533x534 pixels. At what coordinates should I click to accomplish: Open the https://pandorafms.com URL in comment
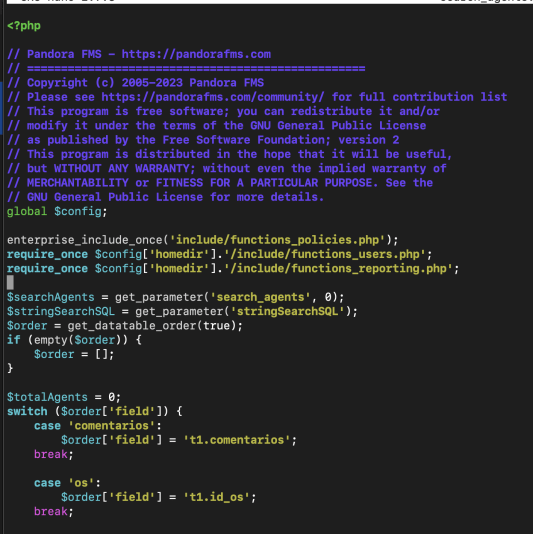(196, 54)
